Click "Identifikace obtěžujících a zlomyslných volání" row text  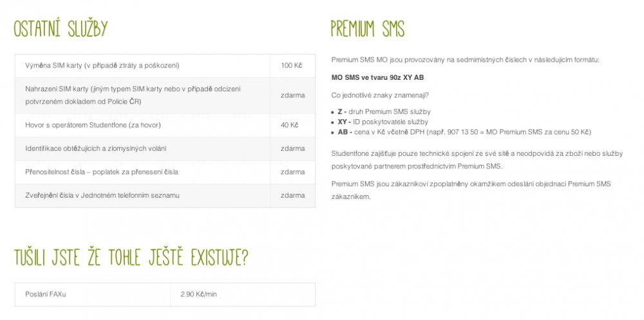click(95, 149)
